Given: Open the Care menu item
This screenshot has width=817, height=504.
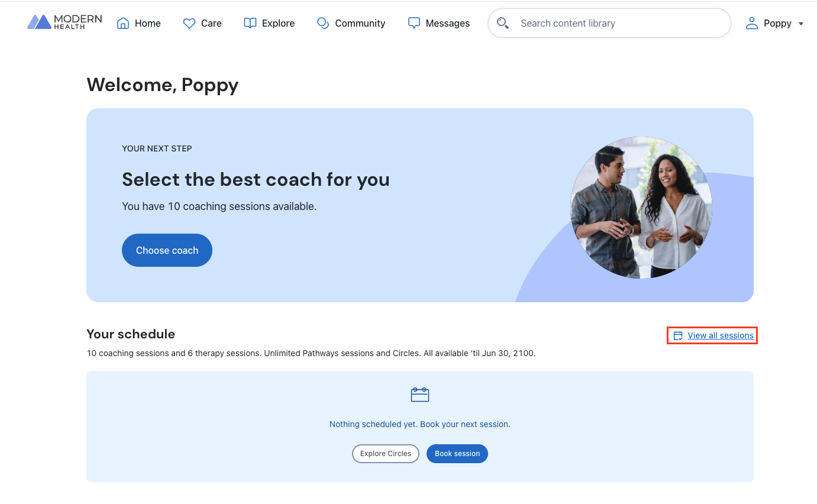Looking at the screenshot, I should 211,23.
